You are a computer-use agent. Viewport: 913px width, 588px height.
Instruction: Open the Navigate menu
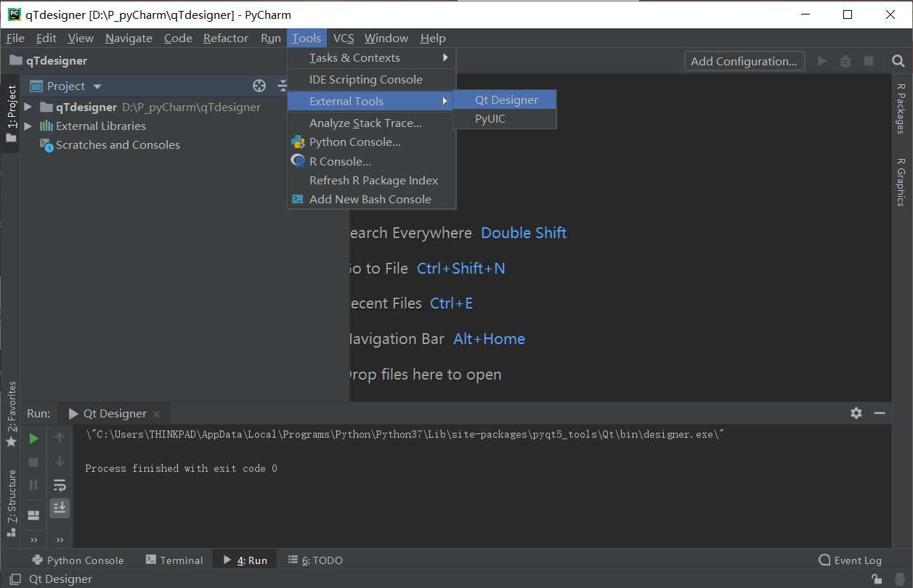[129, 38]
